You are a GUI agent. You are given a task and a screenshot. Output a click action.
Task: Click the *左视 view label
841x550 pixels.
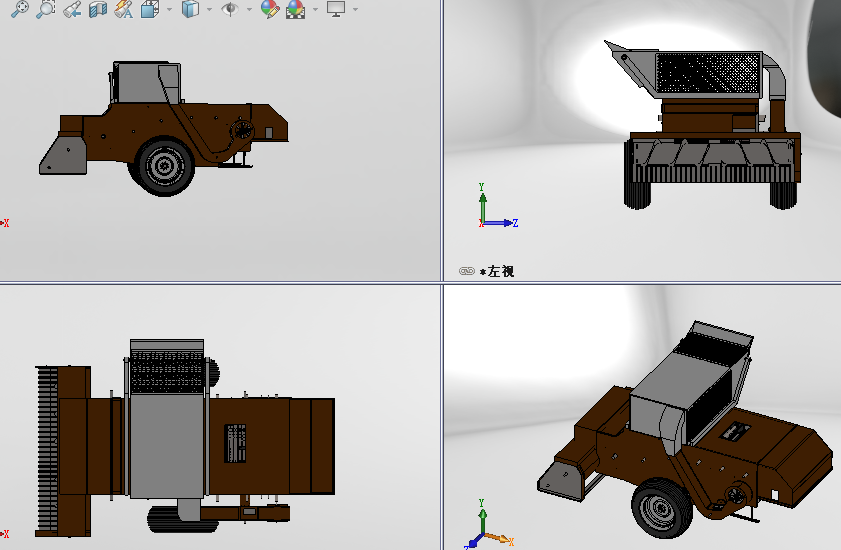[x=497, y=272]
